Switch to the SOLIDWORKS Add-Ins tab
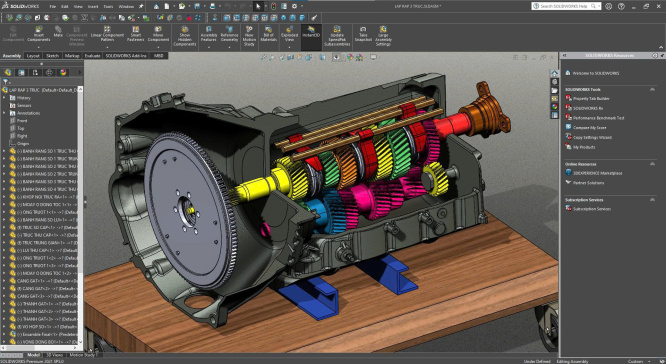 coord(125,56)
